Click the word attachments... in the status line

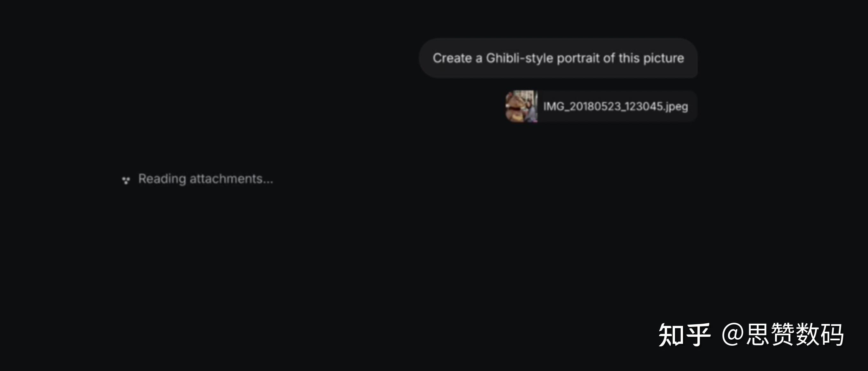tap(231, 179)
